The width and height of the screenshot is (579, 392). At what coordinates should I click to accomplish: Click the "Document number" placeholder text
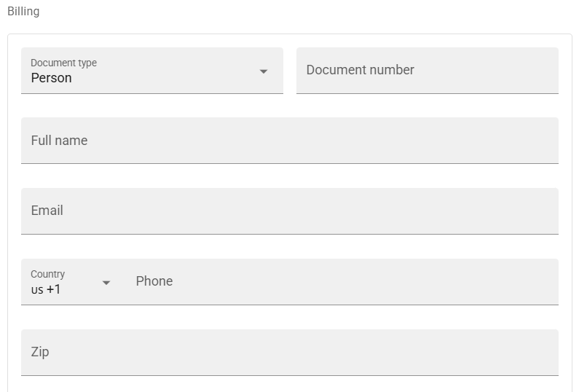[x=360, y=70]
